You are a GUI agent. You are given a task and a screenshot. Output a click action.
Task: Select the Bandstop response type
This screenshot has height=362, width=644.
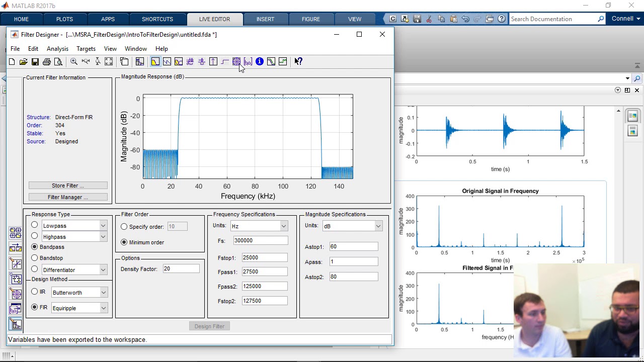(35, 258)
